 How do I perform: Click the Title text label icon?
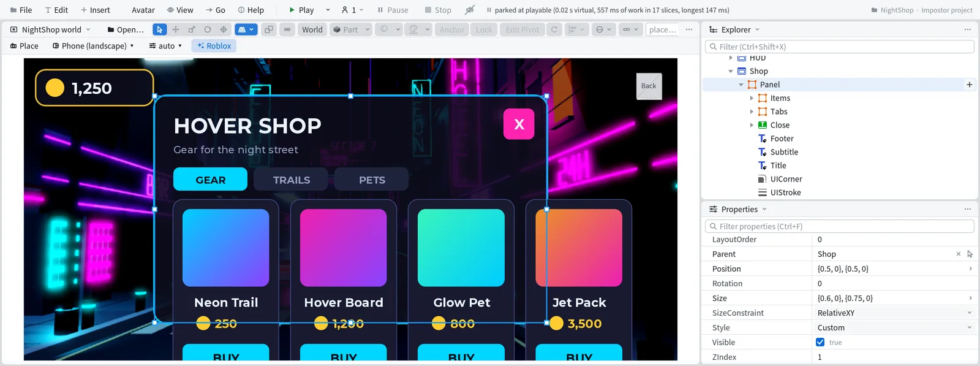coord(763,166)
